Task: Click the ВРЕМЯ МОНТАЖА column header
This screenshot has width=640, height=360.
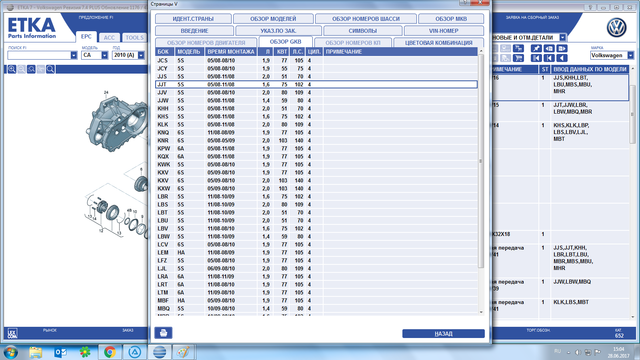Action: [231, 52]
